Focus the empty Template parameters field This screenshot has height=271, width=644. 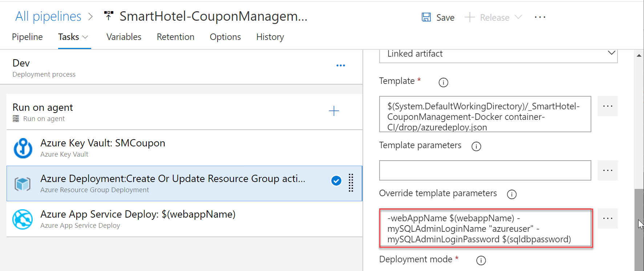(x=485, y=170)
